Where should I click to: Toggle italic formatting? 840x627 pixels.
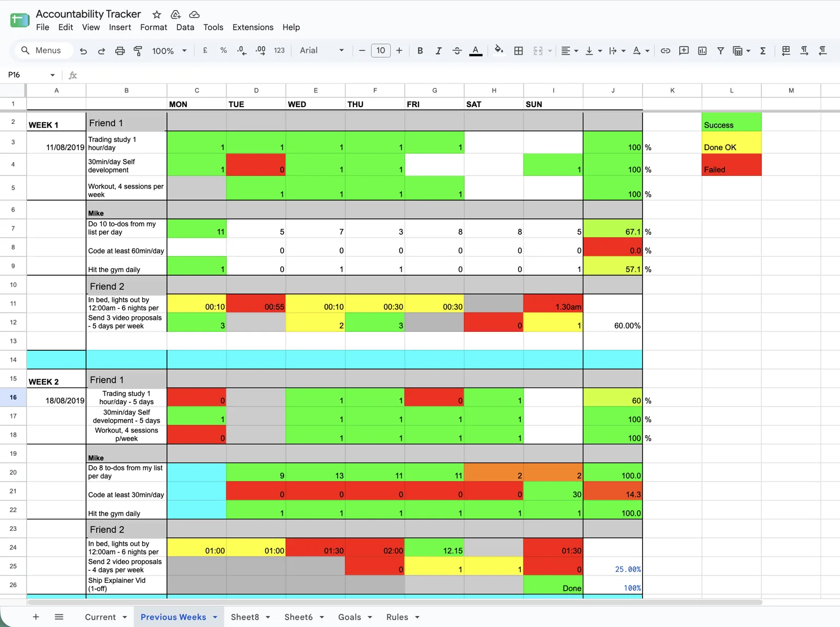(438, 50)
